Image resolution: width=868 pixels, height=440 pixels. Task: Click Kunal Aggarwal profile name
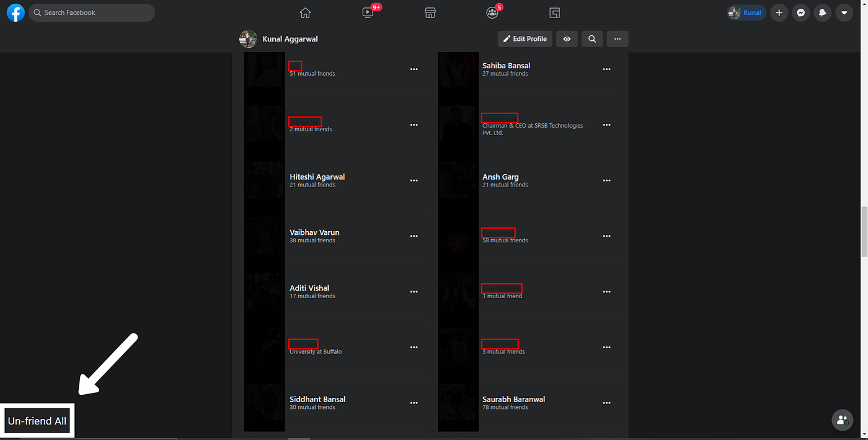290,39
